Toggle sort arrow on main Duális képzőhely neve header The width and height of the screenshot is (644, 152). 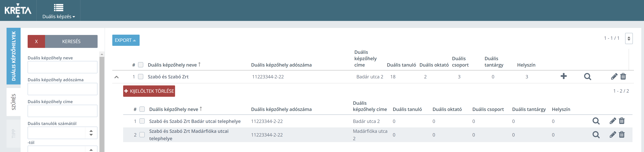(199, 65)
